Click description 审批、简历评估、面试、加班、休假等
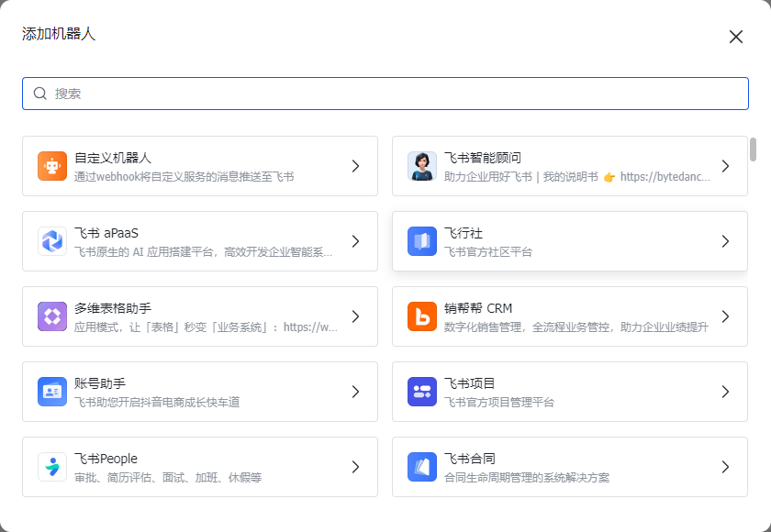The width and height of the screenshot is (771, 532). point(168,478)
